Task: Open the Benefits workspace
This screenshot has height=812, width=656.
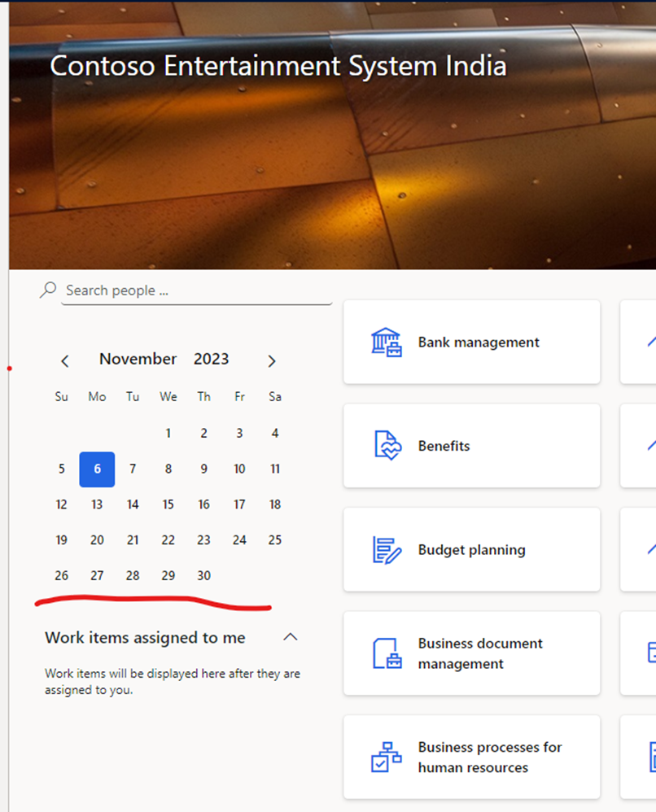Action: [471, 445]
